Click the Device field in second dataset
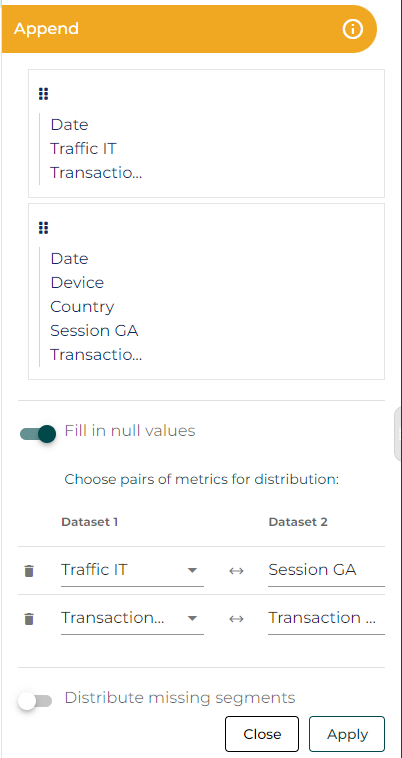Image resolution: width=402 pixels, height=758 pixels. click(x=77, y=282)
